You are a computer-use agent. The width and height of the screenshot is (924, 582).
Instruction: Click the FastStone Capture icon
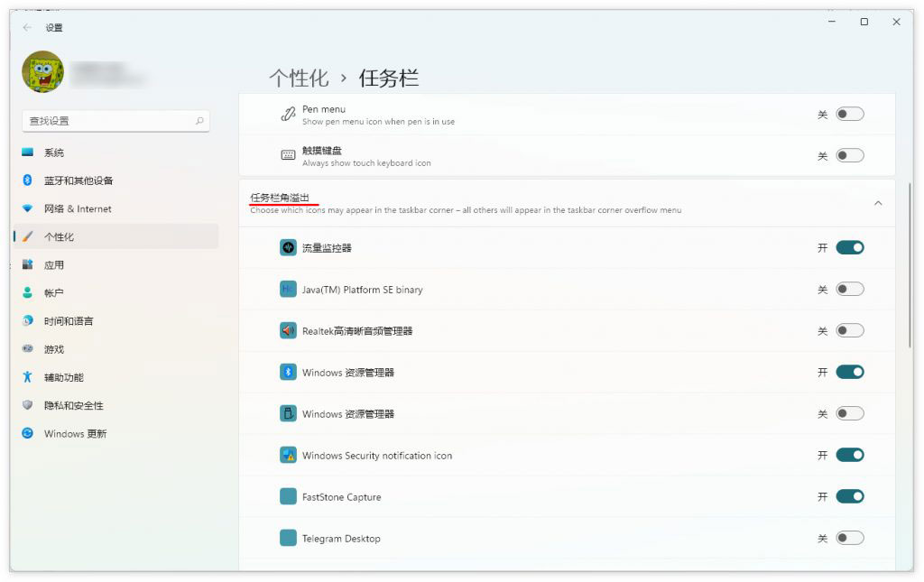289,496
